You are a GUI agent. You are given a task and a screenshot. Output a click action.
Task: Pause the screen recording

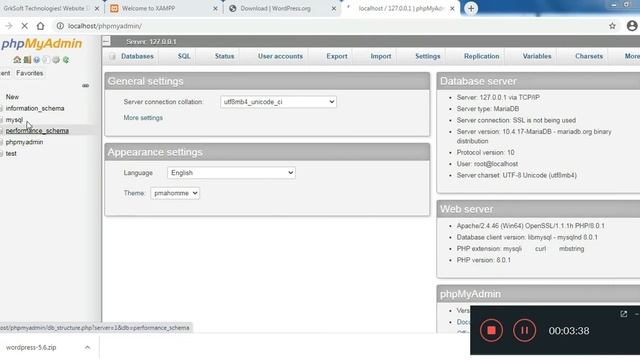coord(524,330)
